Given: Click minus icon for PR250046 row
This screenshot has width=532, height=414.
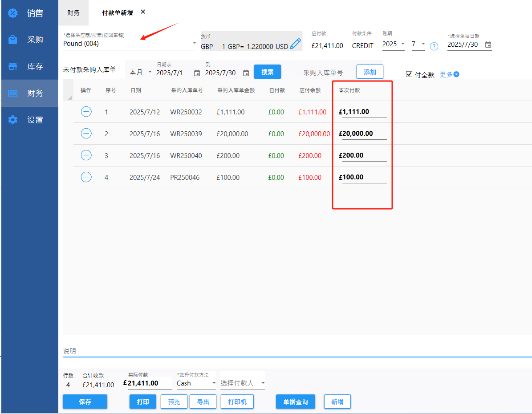Looking at the screenshot, I should [x=86, y=177].
